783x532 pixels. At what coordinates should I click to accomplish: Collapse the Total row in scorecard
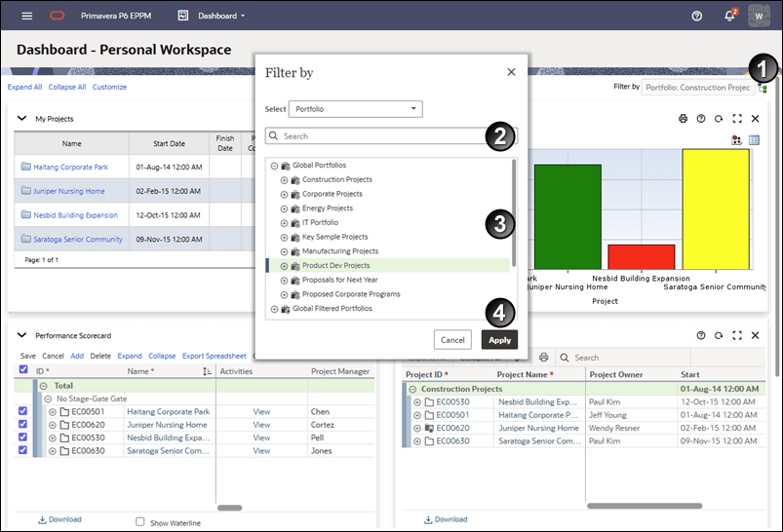[x=44, y=386]
